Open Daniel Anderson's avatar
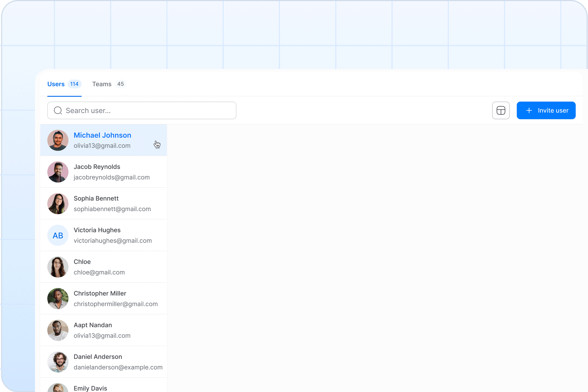Screen dimensions: 588x392 coord(58,362)
